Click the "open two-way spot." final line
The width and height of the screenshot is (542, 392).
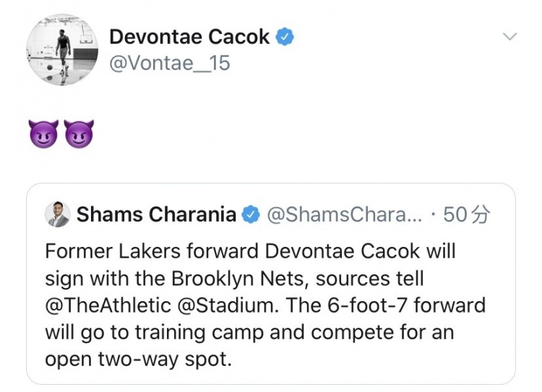pyautogui.click(x=139, y=359)
